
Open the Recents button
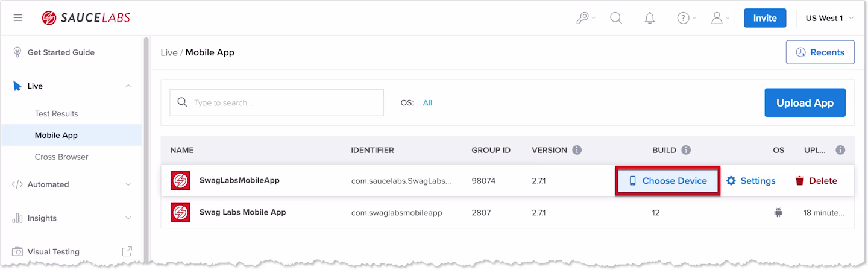[x=820, y=52]
